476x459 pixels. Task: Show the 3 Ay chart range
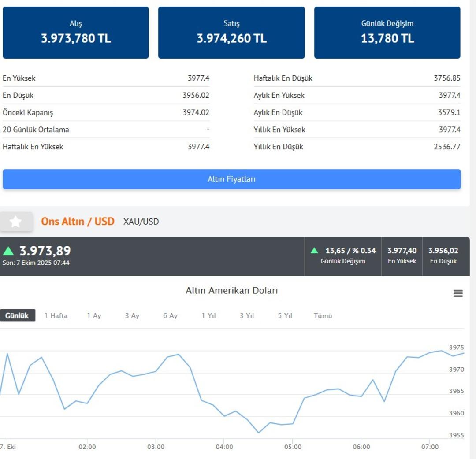point(132,315)
